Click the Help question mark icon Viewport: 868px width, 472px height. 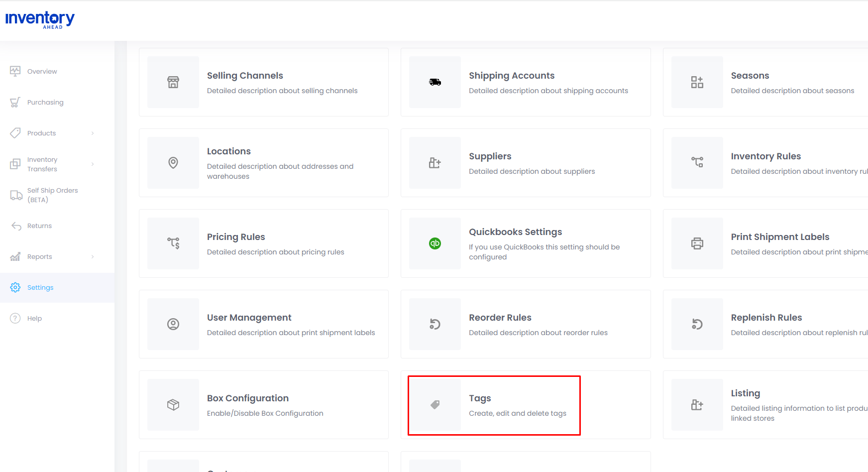coord(15,318)
